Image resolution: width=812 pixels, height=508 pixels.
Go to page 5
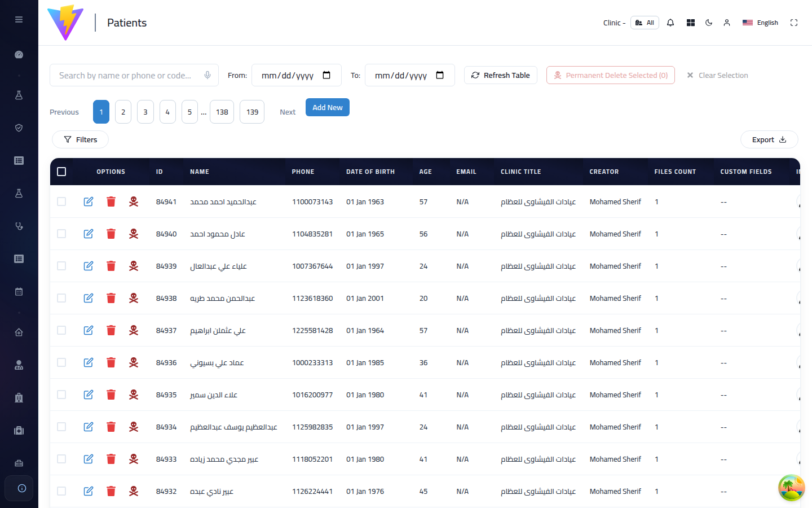pos(189,112)
